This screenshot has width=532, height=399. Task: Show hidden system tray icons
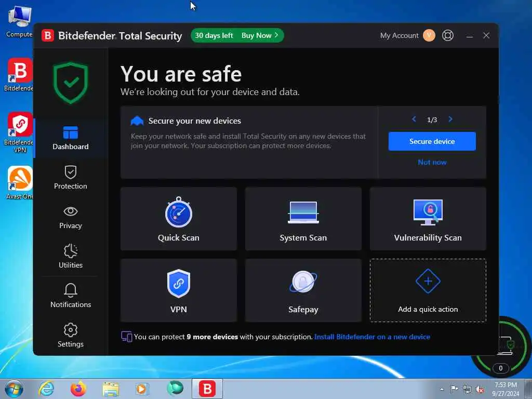tap(442, 389)
